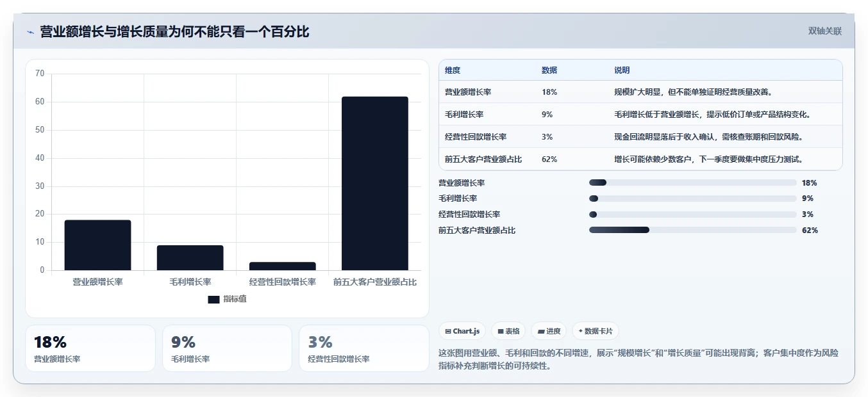The height and width of the screenshot is (397, 868).
Task: Select the 前五大客户营业额占比 cell in the table
Action: click(x=483, y=159)
